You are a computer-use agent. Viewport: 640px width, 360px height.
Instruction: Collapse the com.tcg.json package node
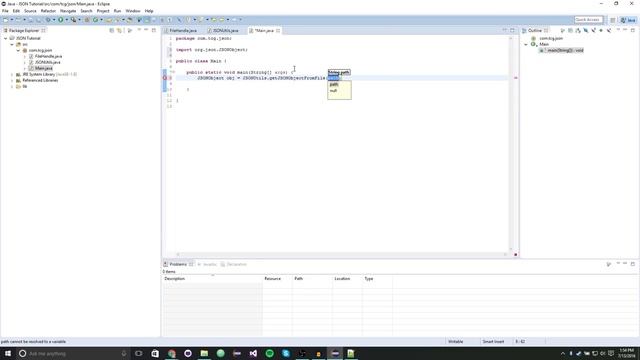(18, 50)
